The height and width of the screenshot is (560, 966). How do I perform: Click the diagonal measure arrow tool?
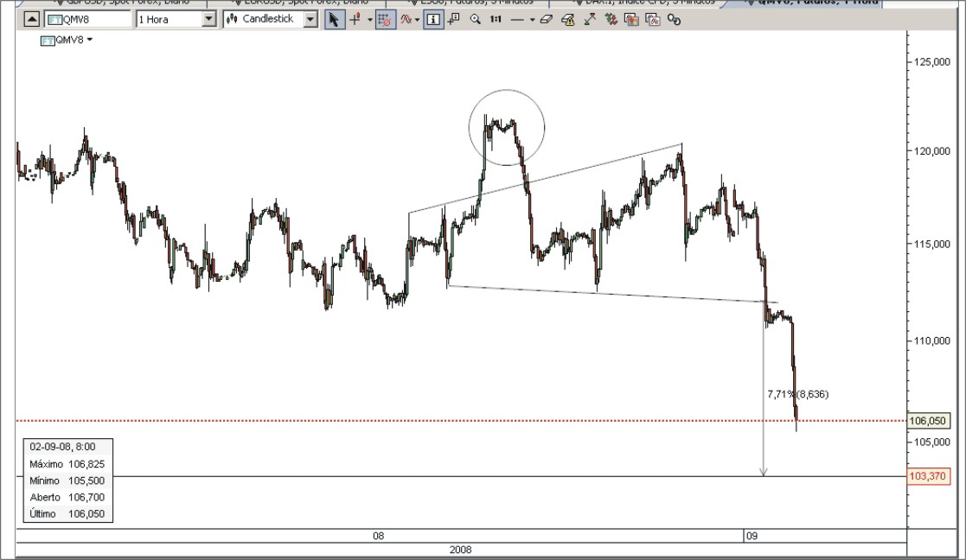[590, 20]
